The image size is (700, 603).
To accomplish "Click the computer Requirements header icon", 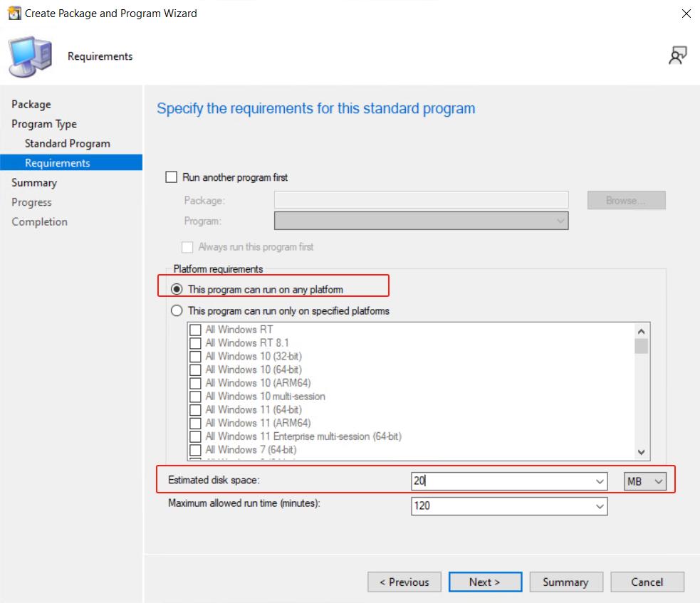I will (x=31, y=56).
